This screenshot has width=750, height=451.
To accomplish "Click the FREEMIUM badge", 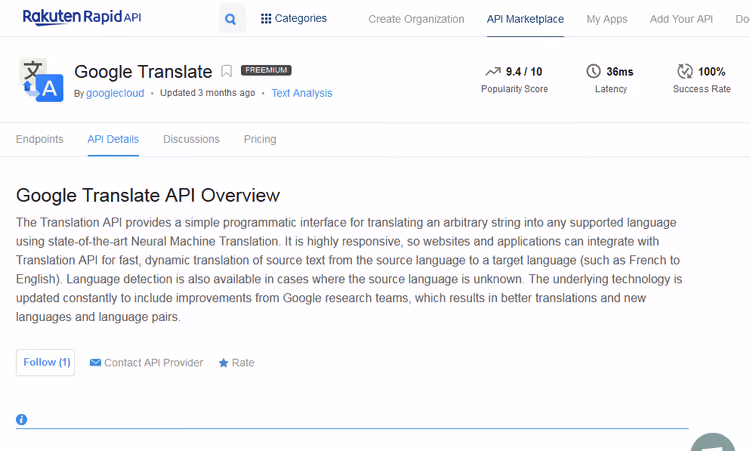I will click(266, 70).
